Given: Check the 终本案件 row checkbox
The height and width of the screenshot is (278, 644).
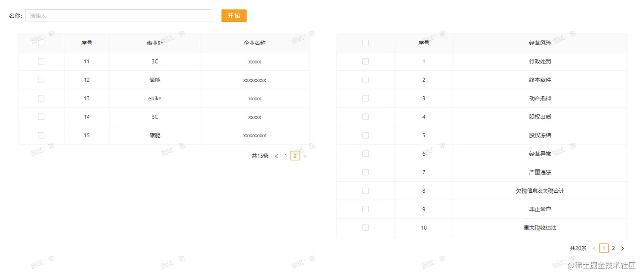Looking at the screenshot, I should pyautogui.click(x=365, y=80).
